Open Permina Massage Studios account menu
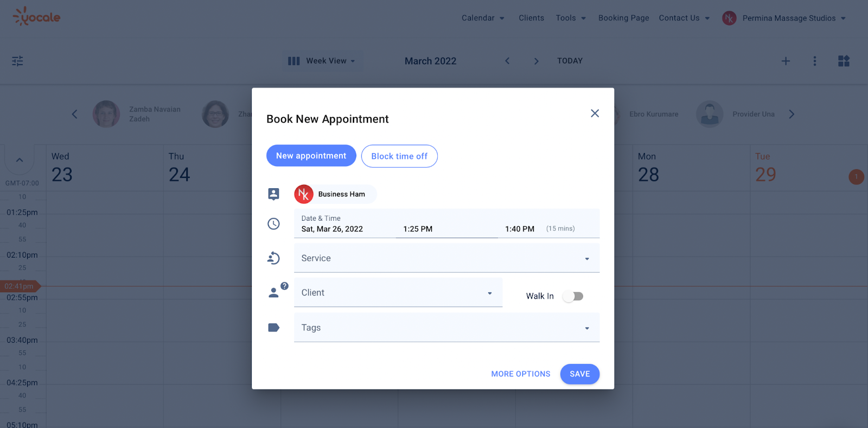This screenshot has width=868, height=428. point(794,18)
